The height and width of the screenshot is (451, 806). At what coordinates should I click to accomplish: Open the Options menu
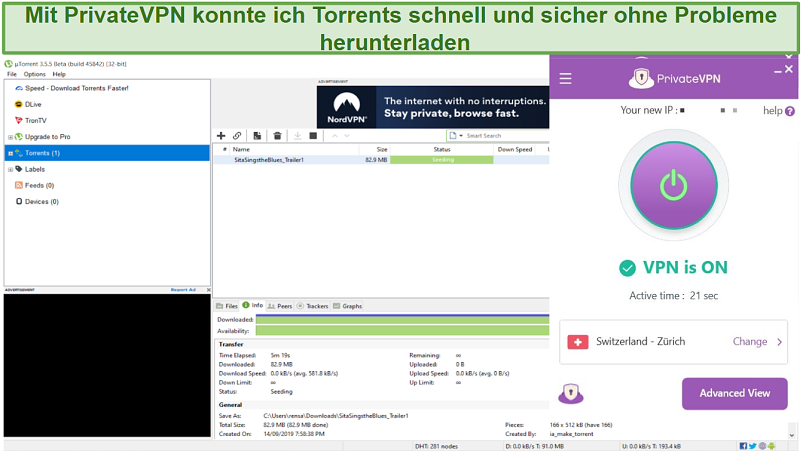point(34,74)
